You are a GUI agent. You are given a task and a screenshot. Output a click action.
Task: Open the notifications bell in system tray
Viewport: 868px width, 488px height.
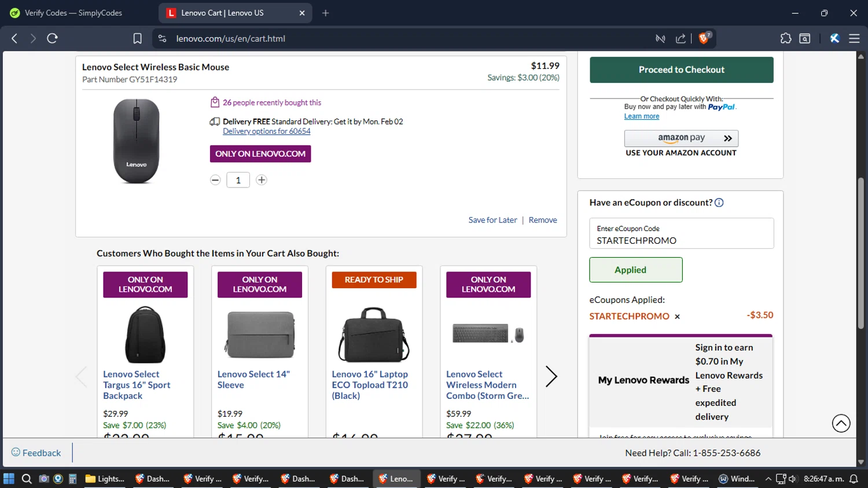[x=854, y=479]
